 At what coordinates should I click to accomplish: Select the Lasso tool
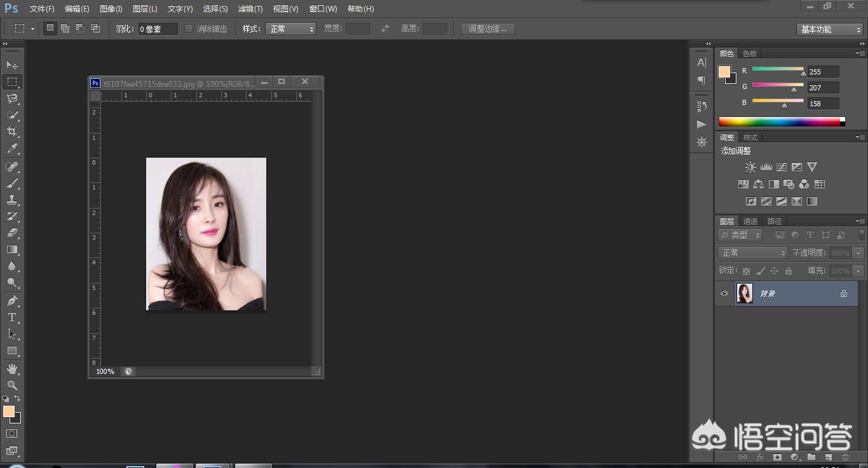[x=12, y=99]
